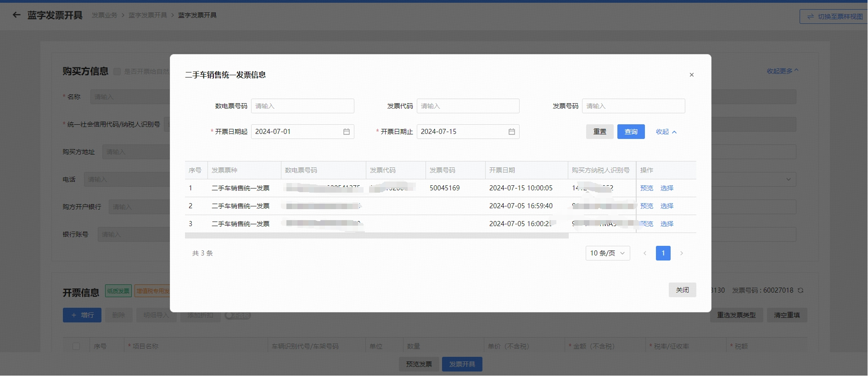The image size is (868, 377).
Task: Click horizontal scrollbar under invoice table
Action: [x=376, y=236]
